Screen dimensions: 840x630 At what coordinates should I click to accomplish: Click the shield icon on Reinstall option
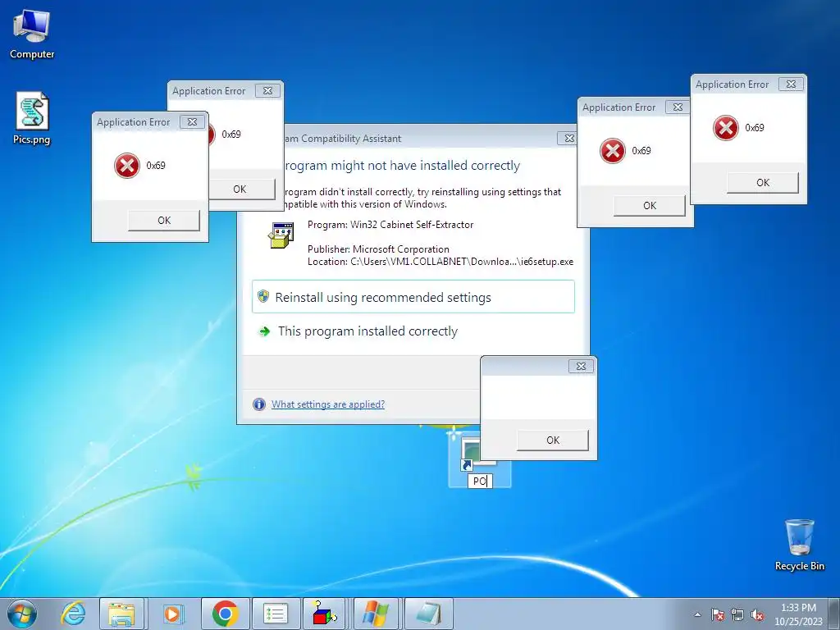(263, 296)
